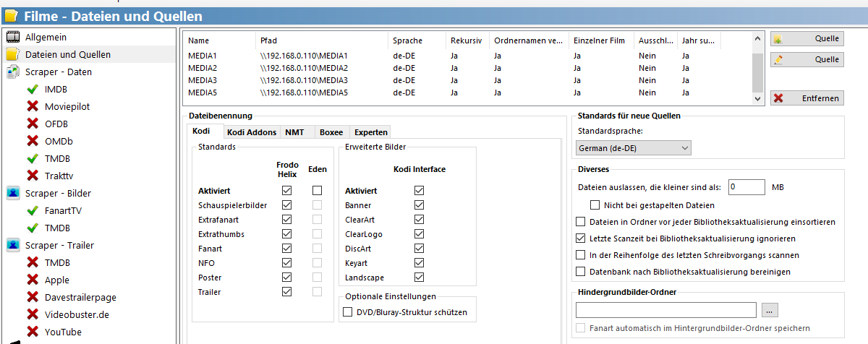This screenshot has width=868, height=344.
Task: Select the FanartTV entry in sidebar
Action: 63,210
